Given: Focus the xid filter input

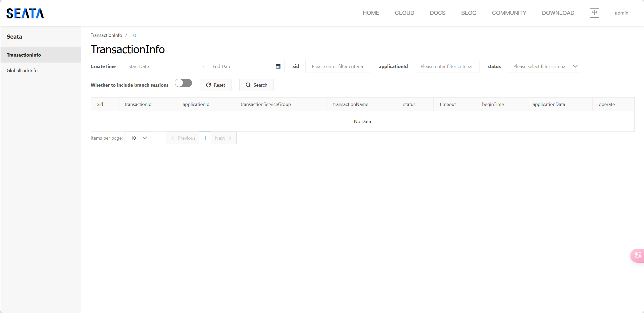Looking at the screenshot, I should click(338, 66).
